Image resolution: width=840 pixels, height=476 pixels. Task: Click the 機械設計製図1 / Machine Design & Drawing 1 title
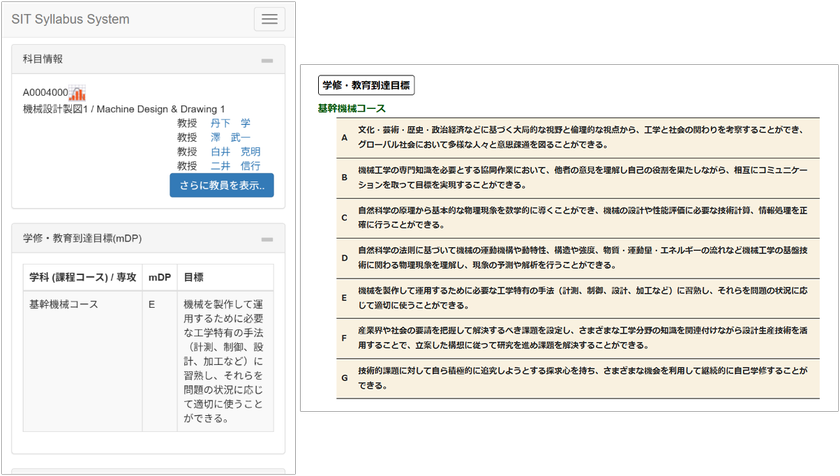(124, 109)
